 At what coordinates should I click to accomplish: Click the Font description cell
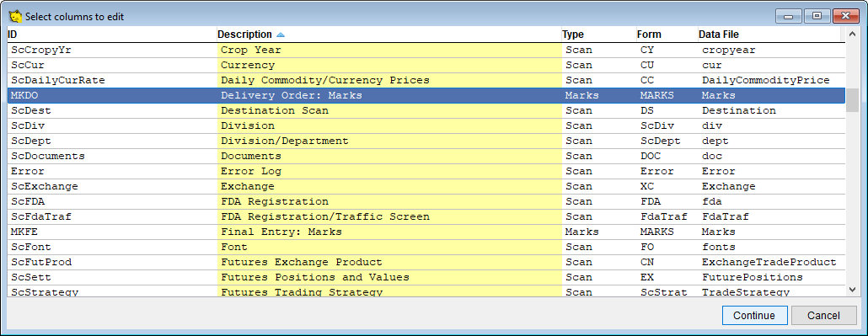pyautogui.click(x=389, y=247)
